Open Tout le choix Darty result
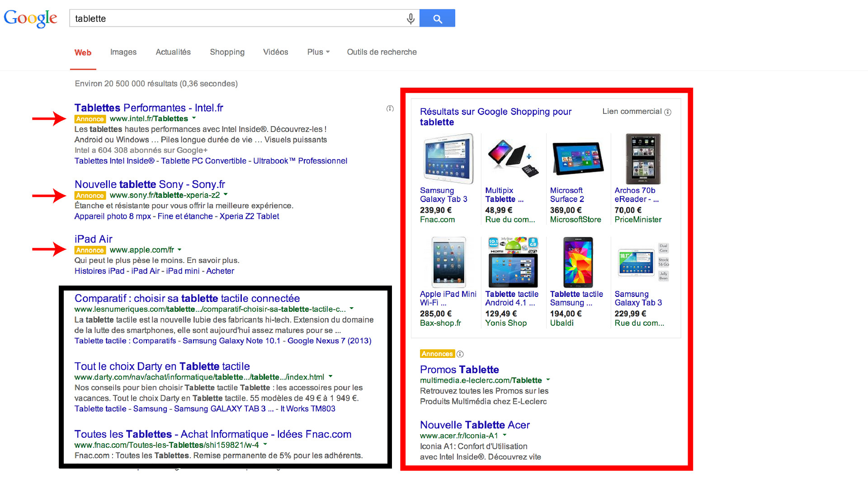Viewport: 868px width, 488px height. coord(162,366)
